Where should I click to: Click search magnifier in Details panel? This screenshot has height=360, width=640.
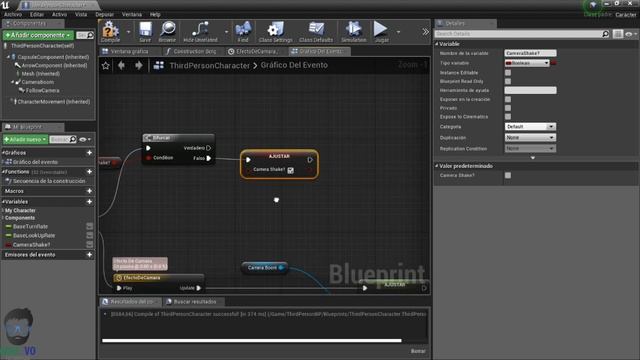[x=606, y=34]
